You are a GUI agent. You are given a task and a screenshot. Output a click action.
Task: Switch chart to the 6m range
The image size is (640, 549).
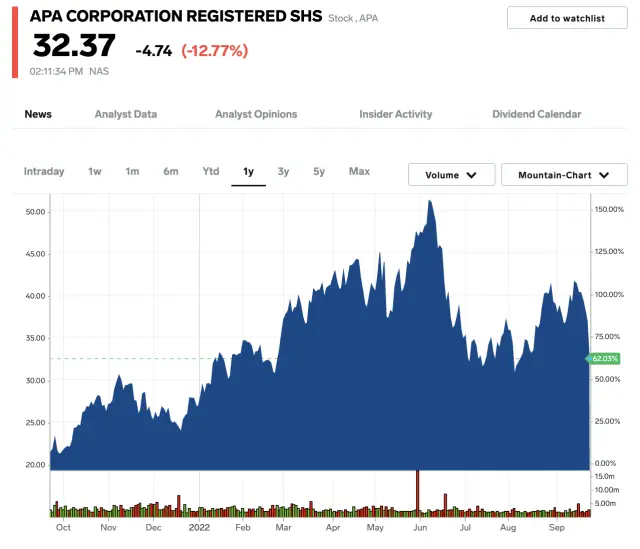[171, 171]
